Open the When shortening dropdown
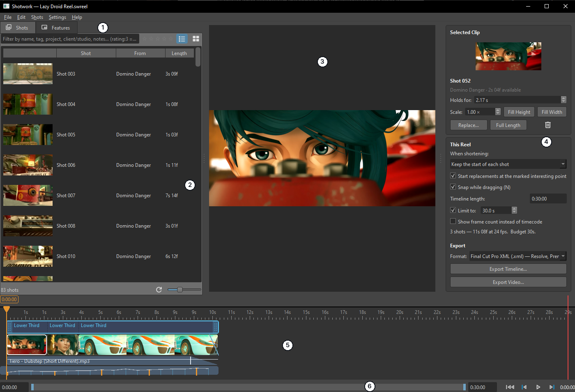This screenshot has height=392, width=575. pos(508,164)
